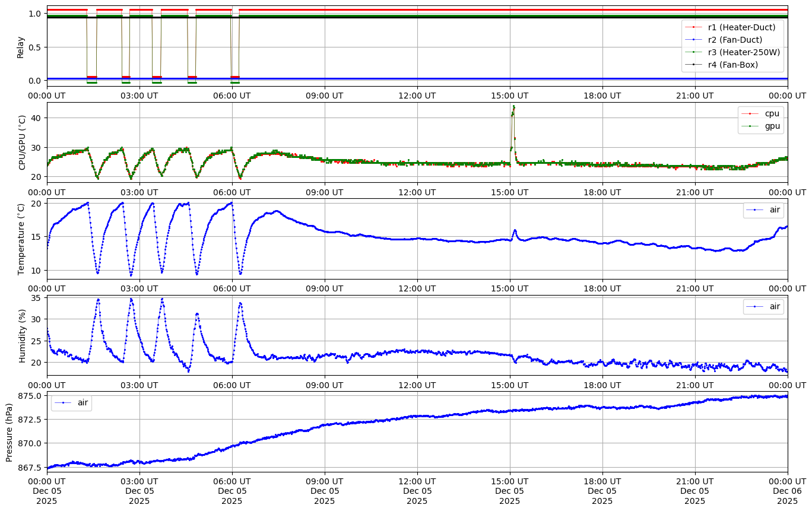The width and height of the screenshot is (812, 511).
Task: Select the Temperature (°C) y-axis label
Action: pos(21,239)
